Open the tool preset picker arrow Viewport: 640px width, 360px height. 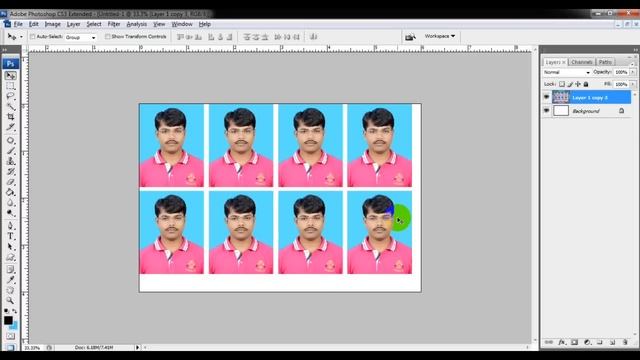point(21,37)
